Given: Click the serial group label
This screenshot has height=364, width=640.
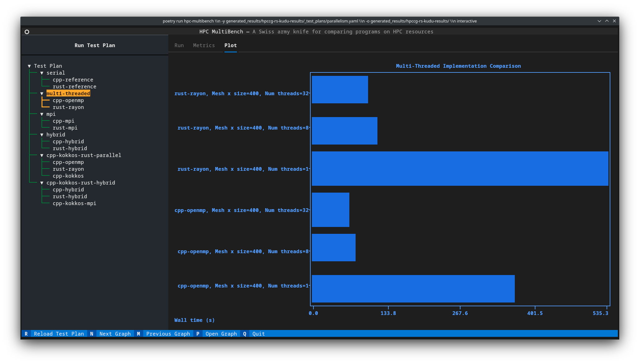Looking at the screenshot, I should pos(56,73).
